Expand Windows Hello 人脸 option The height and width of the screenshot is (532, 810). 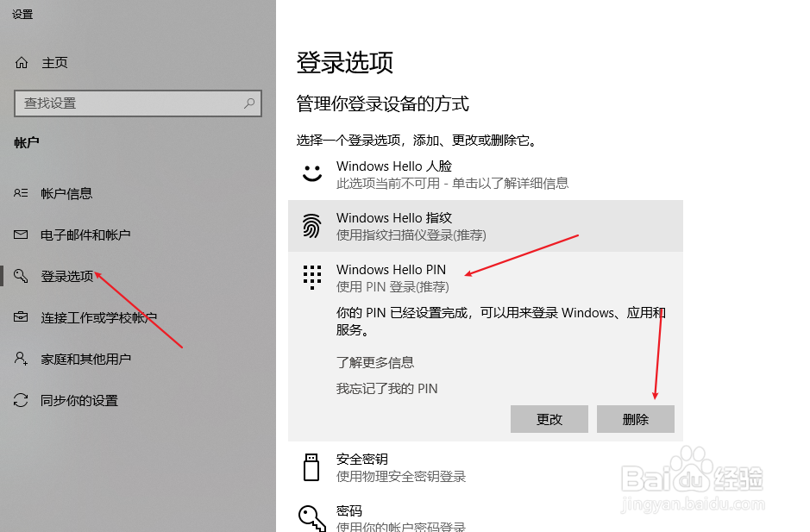[x=486, y=174]
